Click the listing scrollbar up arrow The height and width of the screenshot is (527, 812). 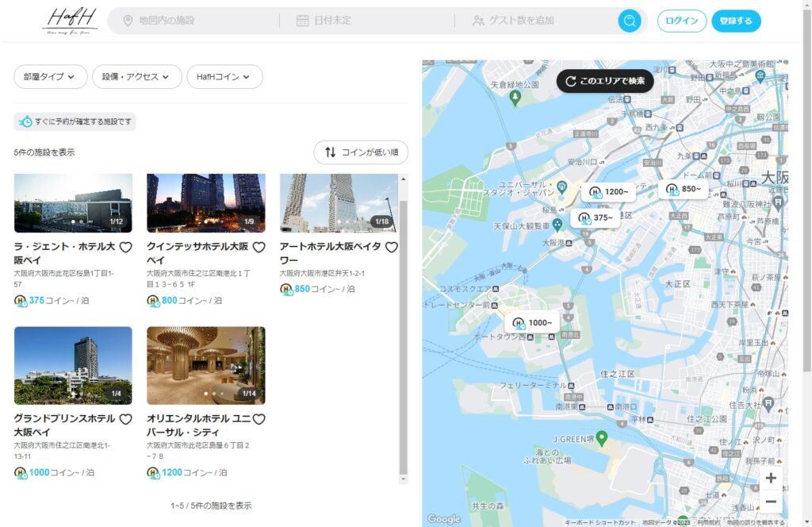click(x=404, y=179)
